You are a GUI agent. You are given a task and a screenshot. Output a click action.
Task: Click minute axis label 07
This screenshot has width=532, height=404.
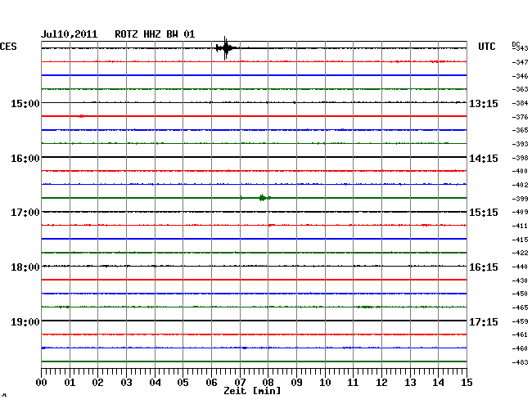[x=240, y=383]
